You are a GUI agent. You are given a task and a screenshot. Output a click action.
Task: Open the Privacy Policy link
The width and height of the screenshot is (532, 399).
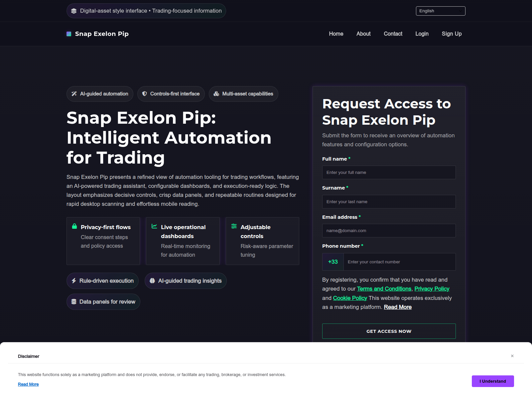pyautogui.click(x=432, y=289)
